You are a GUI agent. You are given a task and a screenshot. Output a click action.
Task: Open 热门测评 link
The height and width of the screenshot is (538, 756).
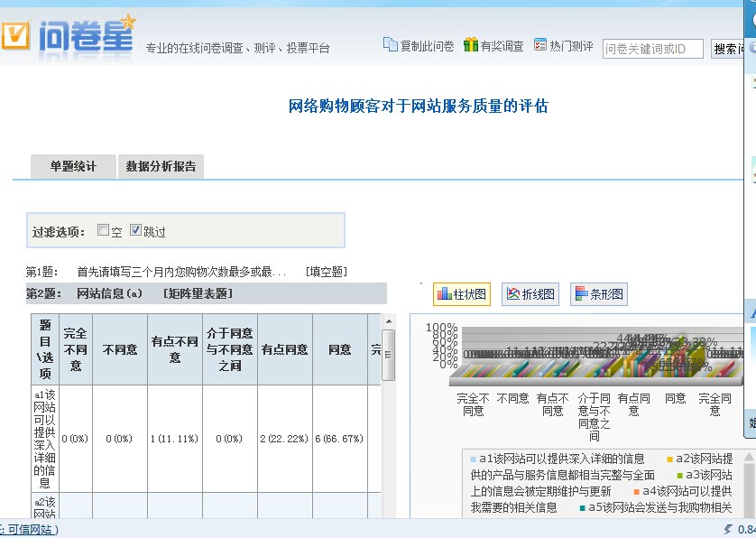[x=571, y=46]
